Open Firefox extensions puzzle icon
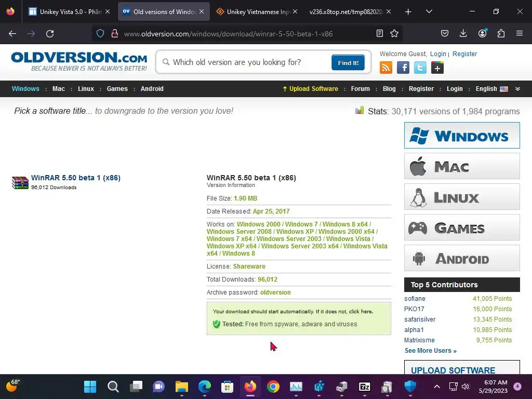 pyautogui.click(x=501, y=33)
